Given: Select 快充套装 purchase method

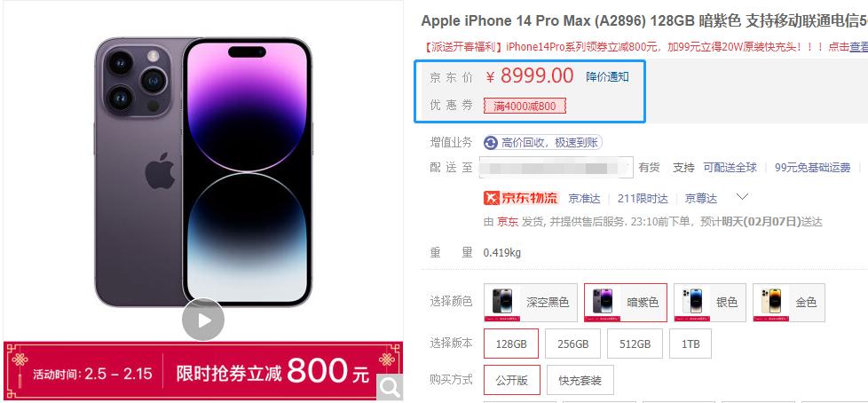Looking at the screenshot, I should [580, 380].
